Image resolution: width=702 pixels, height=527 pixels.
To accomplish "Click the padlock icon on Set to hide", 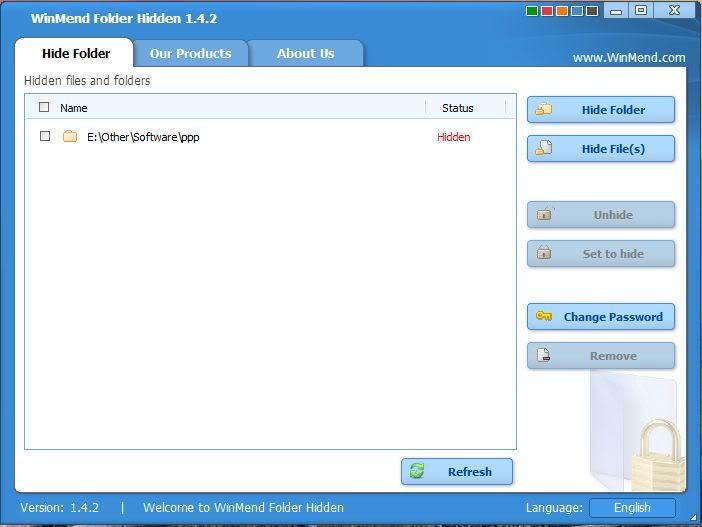I will [544, 253].
